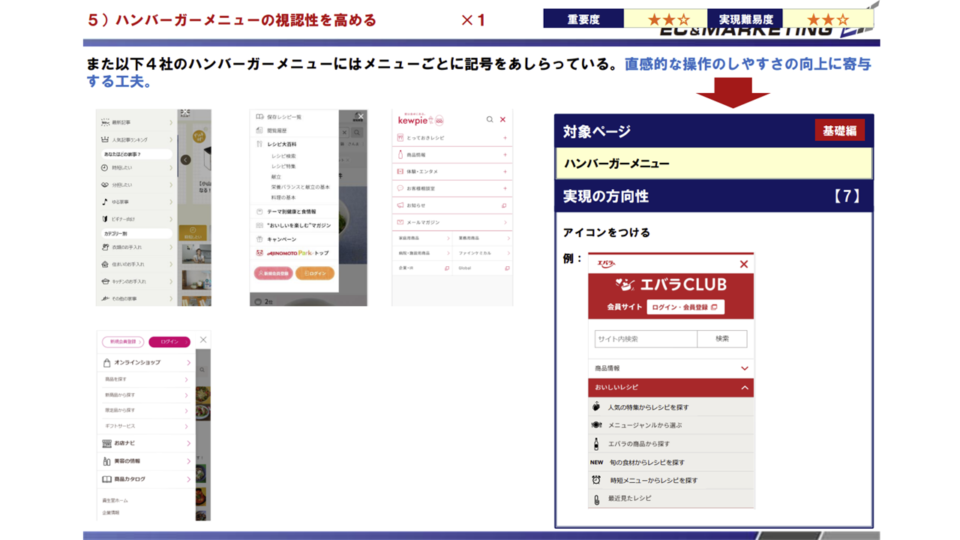Close the Ajinomoto Park menu with X
Viewport: 960px width, 540px height.
coord(361,116)
